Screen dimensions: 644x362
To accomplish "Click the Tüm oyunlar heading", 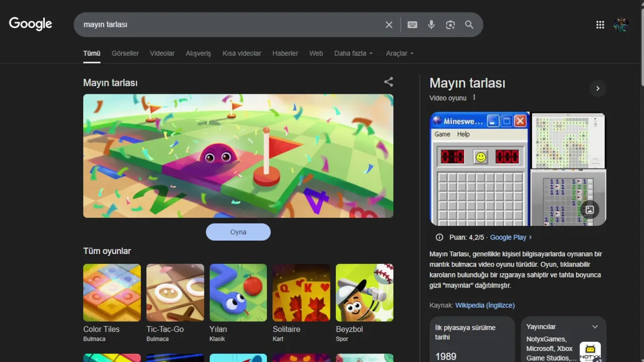I will tap(107, 251).
